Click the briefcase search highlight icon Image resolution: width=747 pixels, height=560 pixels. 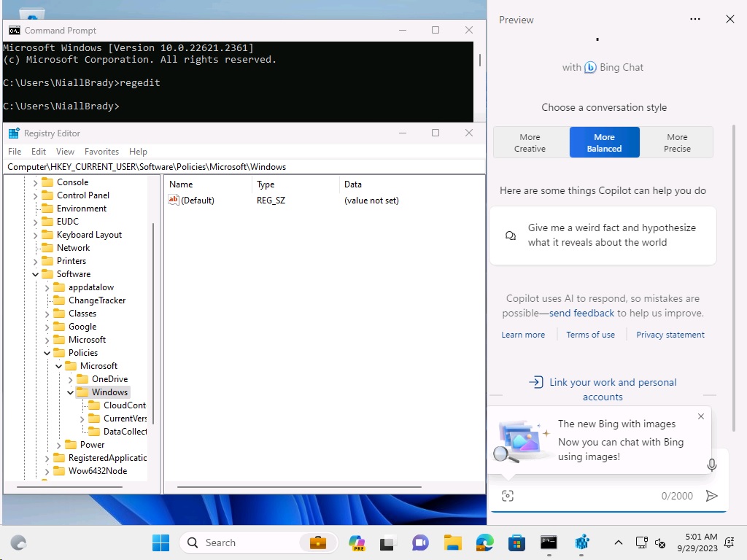tap(318, 542)
